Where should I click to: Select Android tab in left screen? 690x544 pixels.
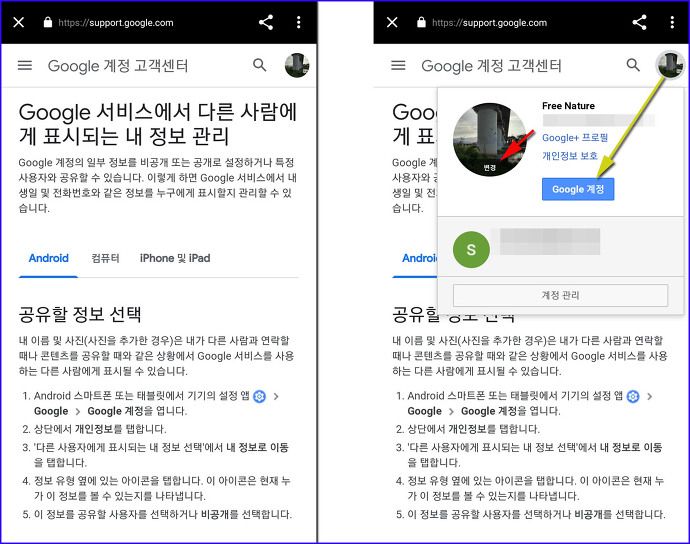point(48,258)
